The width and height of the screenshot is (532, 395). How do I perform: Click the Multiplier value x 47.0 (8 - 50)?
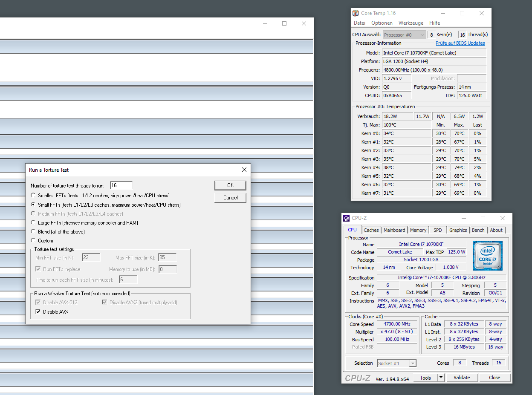coord(397,332)
